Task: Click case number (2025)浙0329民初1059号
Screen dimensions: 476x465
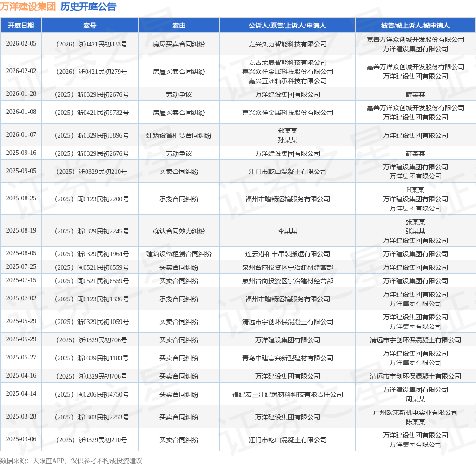Action: point(92,322)
